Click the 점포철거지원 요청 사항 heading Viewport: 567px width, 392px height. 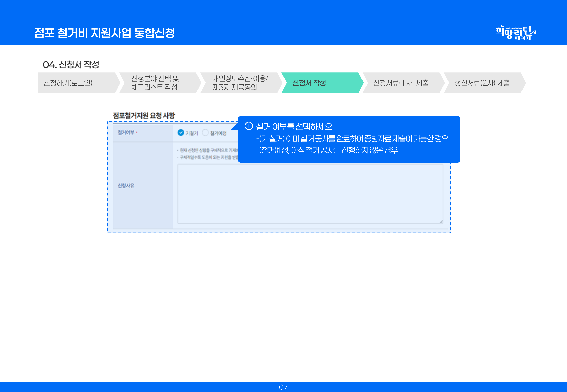pyautogui.click(x=144, y=116)
